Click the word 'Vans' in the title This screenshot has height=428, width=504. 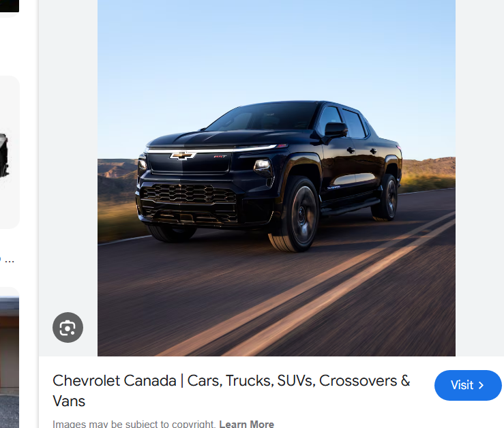[x=69, y=401]
